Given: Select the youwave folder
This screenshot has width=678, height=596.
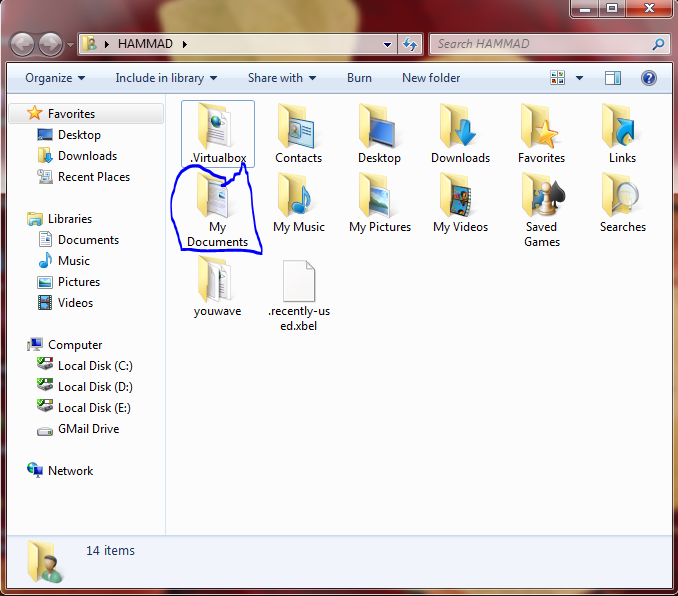Looking at the screenshot, I should (x=217, y=287).
